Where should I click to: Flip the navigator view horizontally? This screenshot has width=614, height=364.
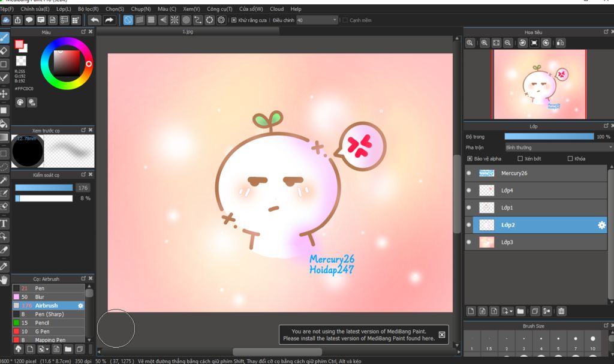coord(561,43)
